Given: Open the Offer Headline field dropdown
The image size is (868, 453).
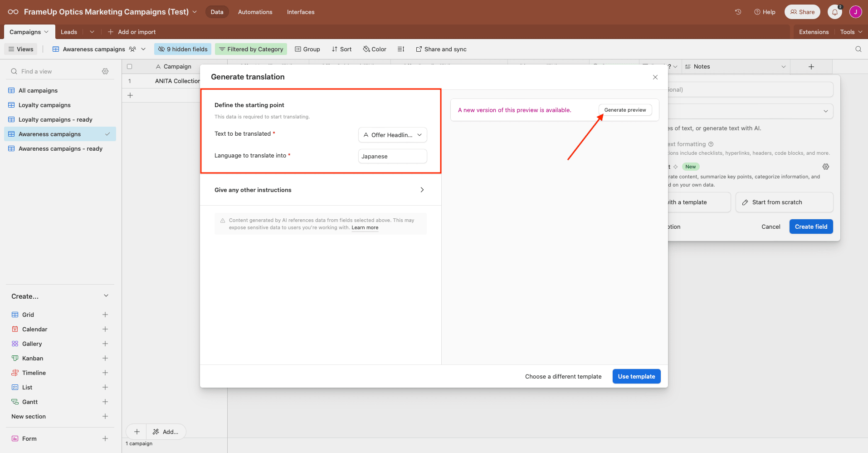Looking at the screenshot, I should 392,135.
